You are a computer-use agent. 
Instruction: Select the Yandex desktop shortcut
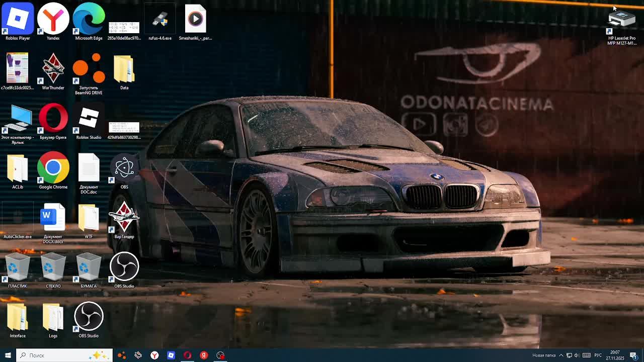coord(53,22)
